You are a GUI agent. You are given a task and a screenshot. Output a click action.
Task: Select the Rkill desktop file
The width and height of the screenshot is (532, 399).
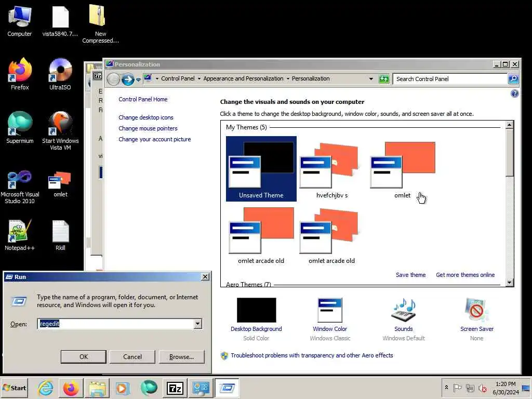click(60, 235)
